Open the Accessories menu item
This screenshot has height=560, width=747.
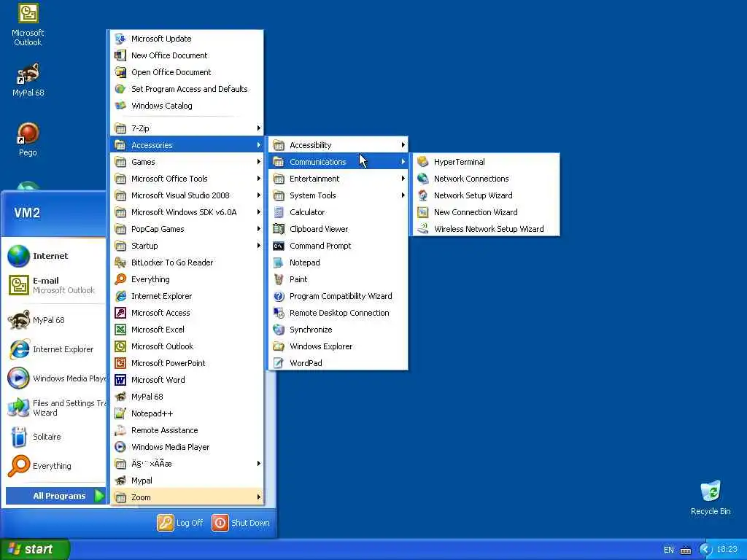[187, 145]
